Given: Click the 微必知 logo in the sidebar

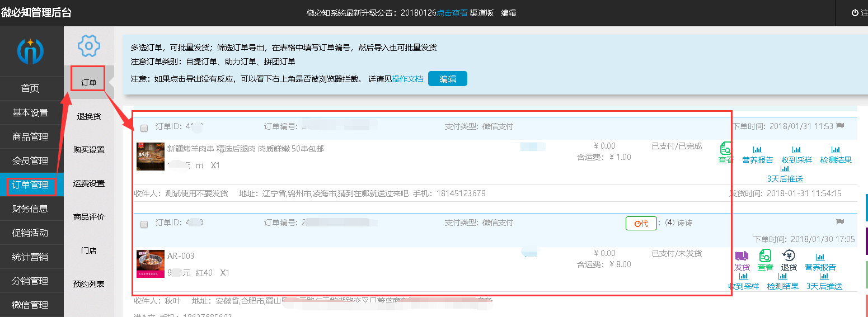Looking at the screenshot, I should point(30,51).
